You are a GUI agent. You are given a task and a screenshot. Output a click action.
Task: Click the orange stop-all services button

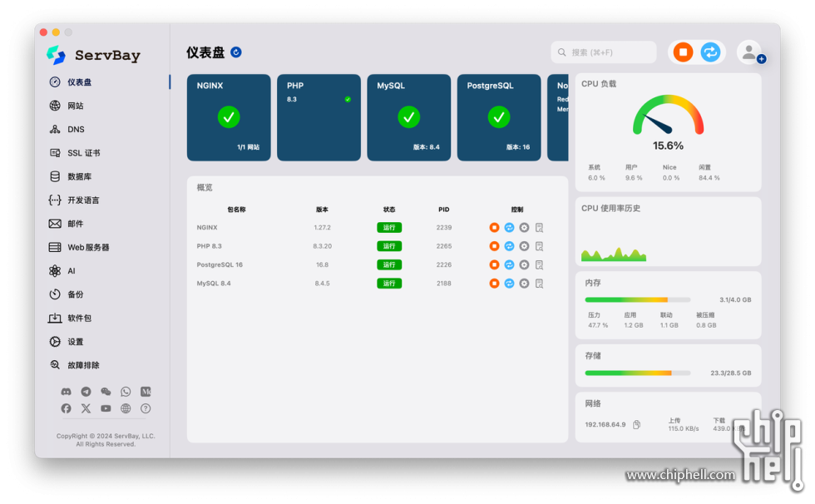[683, 52]
